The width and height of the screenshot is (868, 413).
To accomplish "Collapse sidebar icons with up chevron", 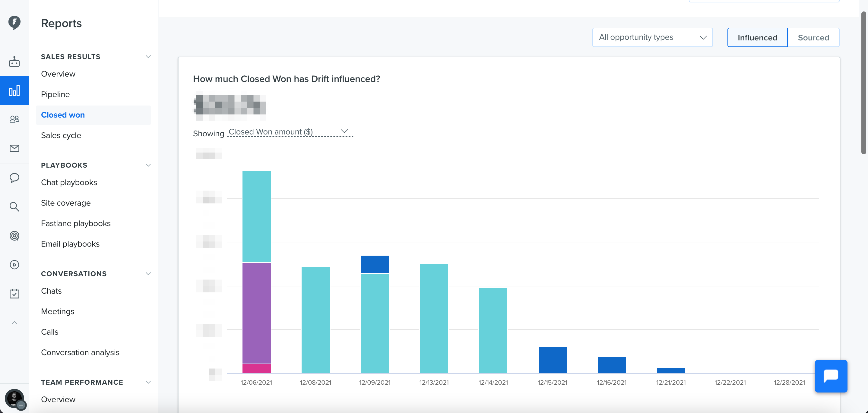I will click(x=14, y=323).
